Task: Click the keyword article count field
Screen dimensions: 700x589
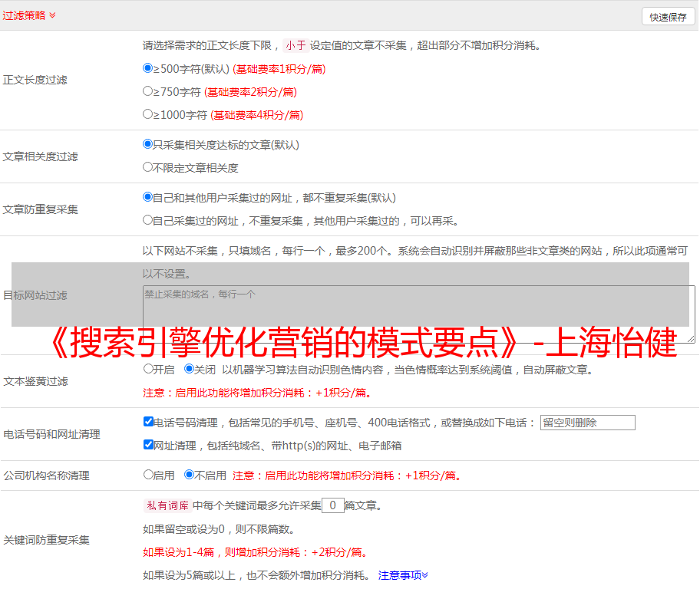Action: click(x=332, y=505)
